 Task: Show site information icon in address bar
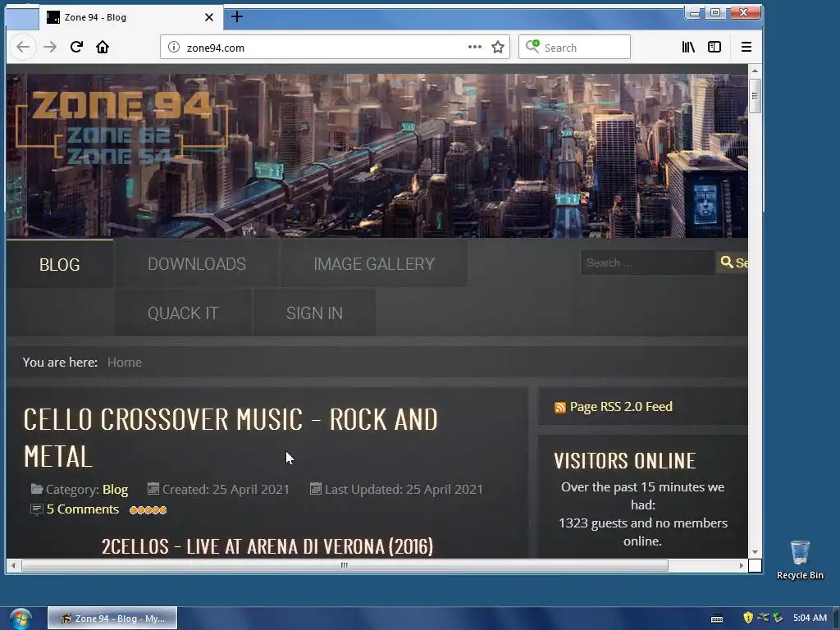point(174,47)
